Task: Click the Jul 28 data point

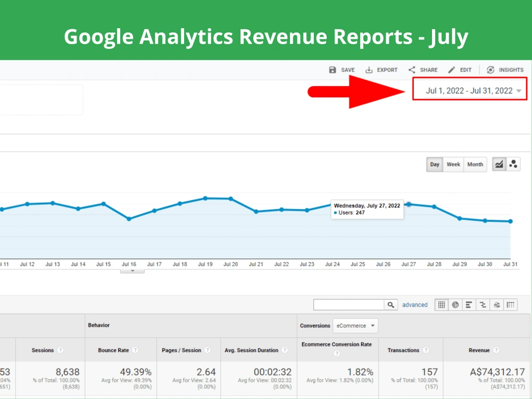Action: point(434,206)
